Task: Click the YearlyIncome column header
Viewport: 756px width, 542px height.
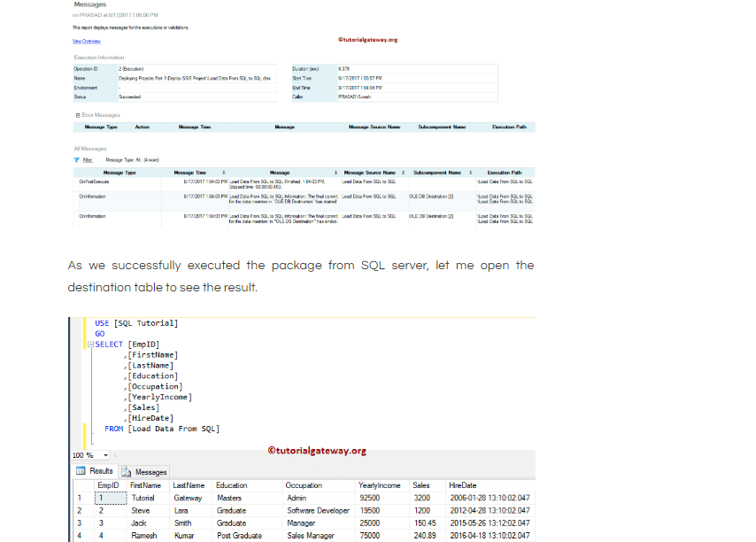Action: coord(380,485)
